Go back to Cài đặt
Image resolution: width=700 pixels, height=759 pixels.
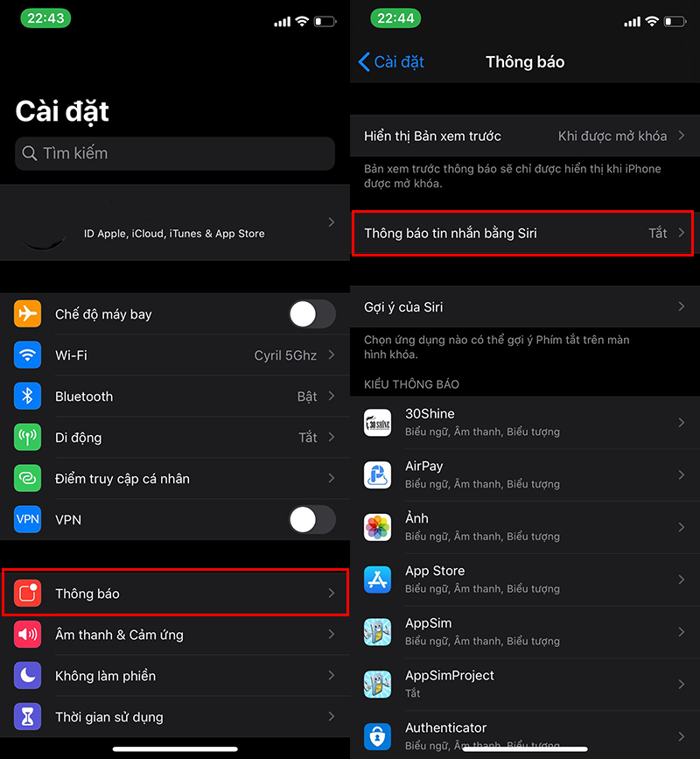click(391, 62)
